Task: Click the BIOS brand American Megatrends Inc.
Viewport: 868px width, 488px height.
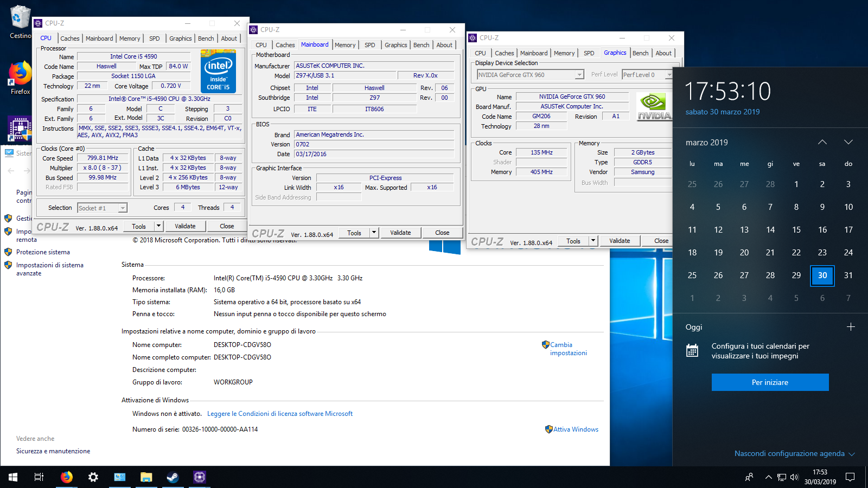Action: [x=374, y=134]
